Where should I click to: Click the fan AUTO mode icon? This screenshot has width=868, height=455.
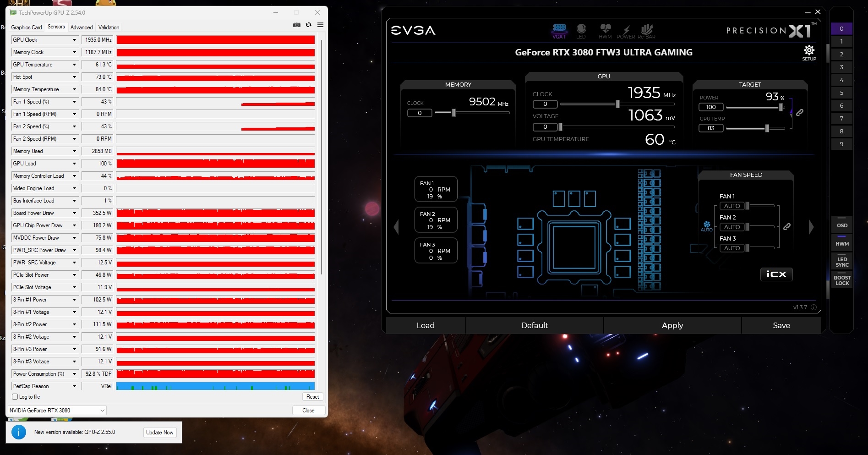[707, 226]
